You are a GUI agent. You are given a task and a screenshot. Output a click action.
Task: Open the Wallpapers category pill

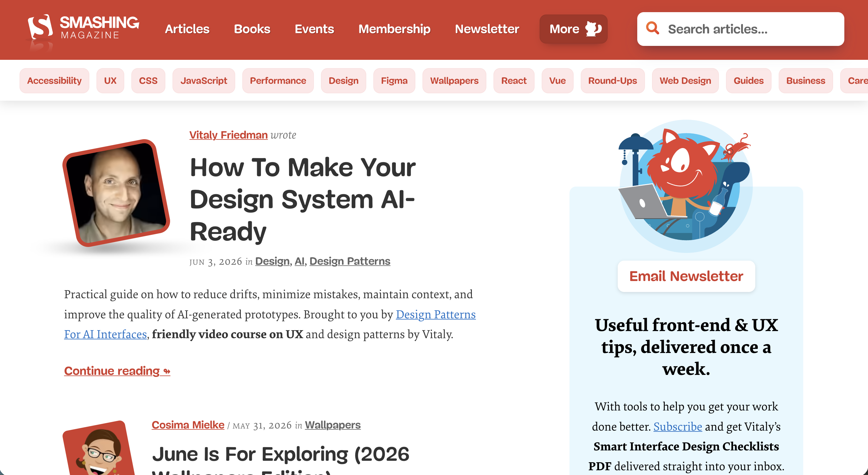pos(454,81)
